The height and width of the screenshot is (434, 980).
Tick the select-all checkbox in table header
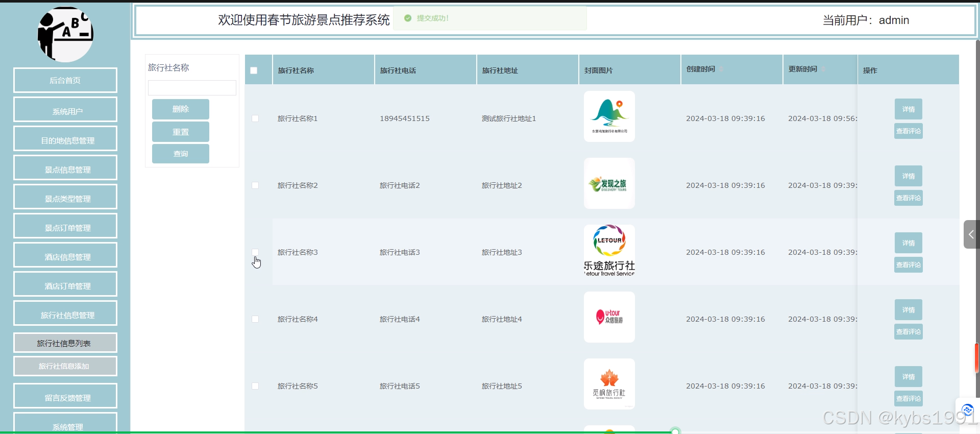(254, 70)
